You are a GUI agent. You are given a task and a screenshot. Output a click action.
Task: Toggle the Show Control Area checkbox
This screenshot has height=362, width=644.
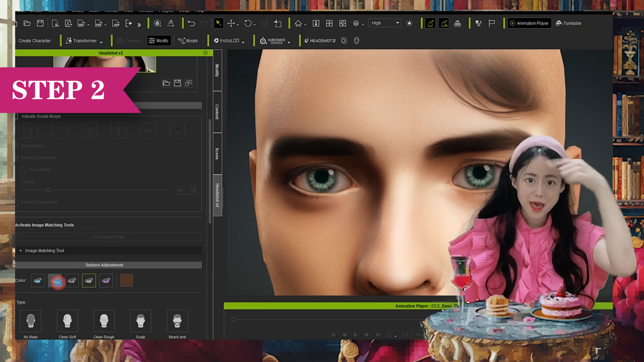[x=16, y=158]
